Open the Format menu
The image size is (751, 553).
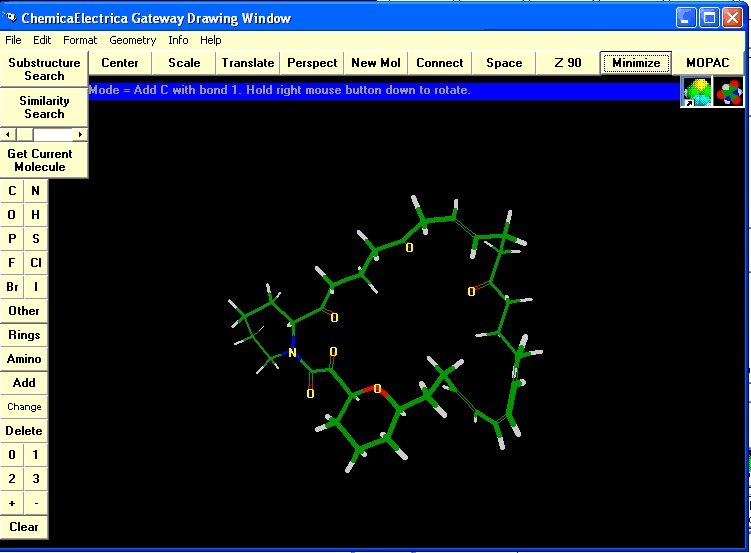80,40
